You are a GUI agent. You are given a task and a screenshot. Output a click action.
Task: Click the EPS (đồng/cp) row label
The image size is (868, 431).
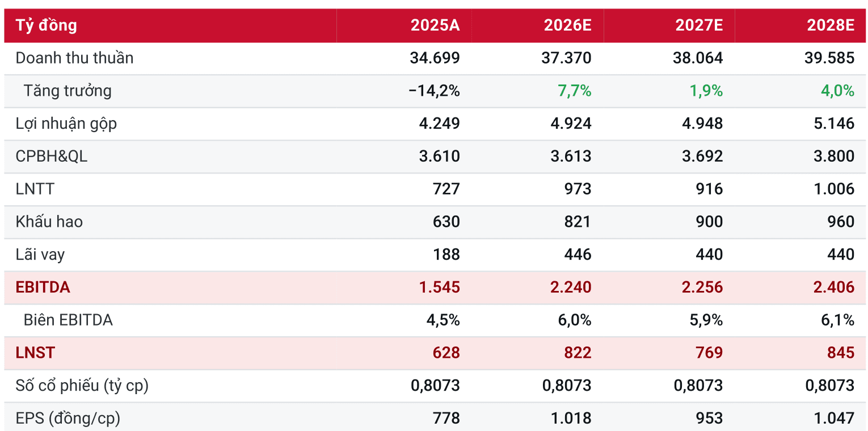68,419
